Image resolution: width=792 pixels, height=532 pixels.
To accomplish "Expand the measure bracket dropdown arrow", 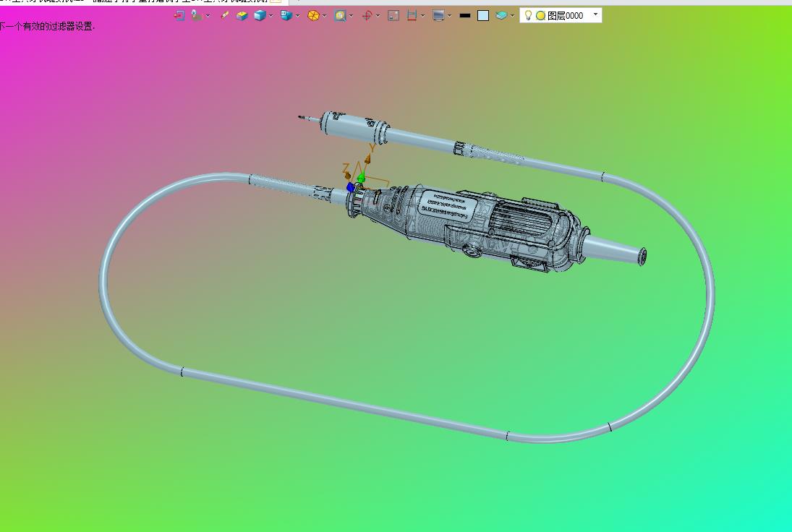I will [x=423, y=16].
